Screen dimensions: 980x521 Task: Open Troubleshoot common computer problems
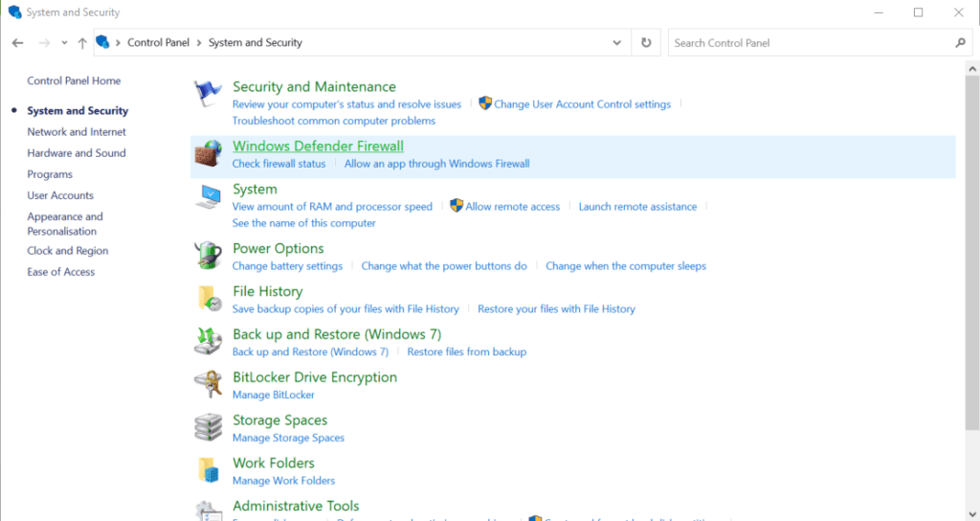click(334, 121)
